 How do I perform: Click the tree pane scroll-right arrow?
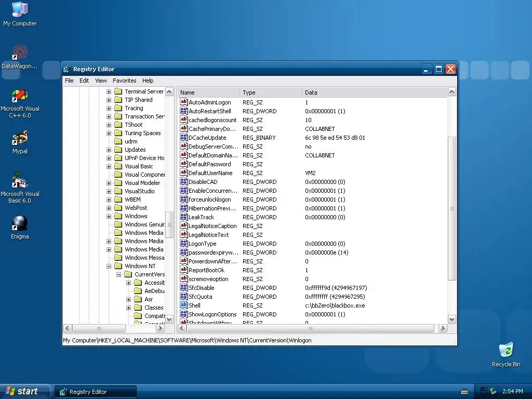coord(160,328)
